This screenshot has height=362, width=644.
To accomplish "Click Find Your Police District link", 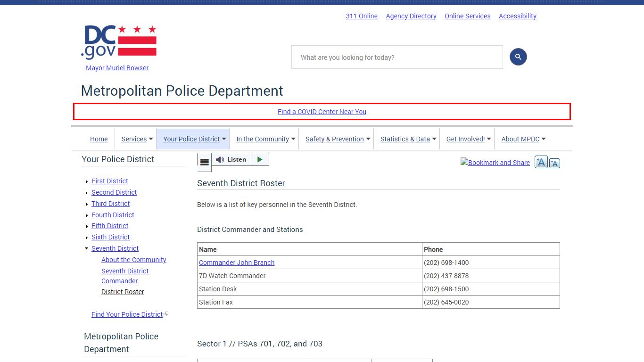I will tap(127, 314).
